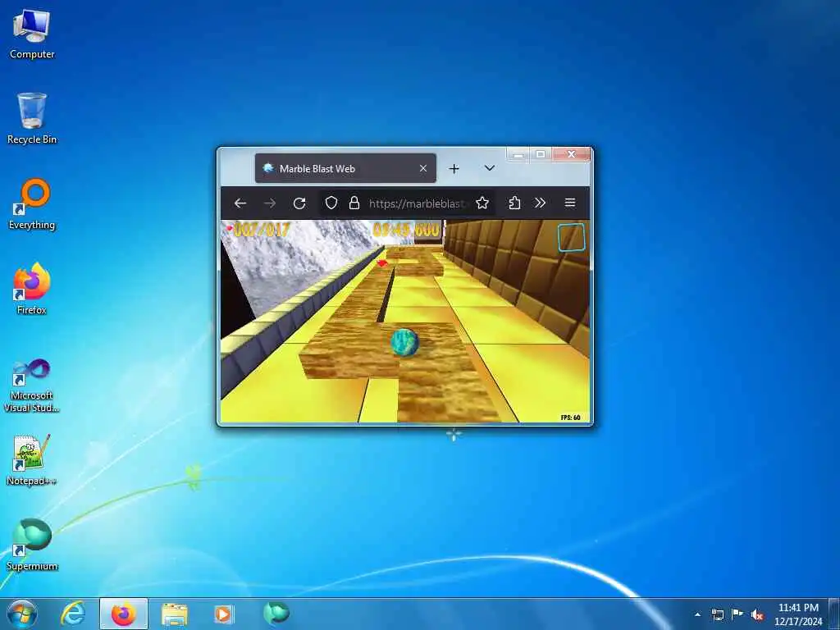This screenshot has height=630, width=840.
Task: Expand more tools overflow chevron
Action: 540,203
